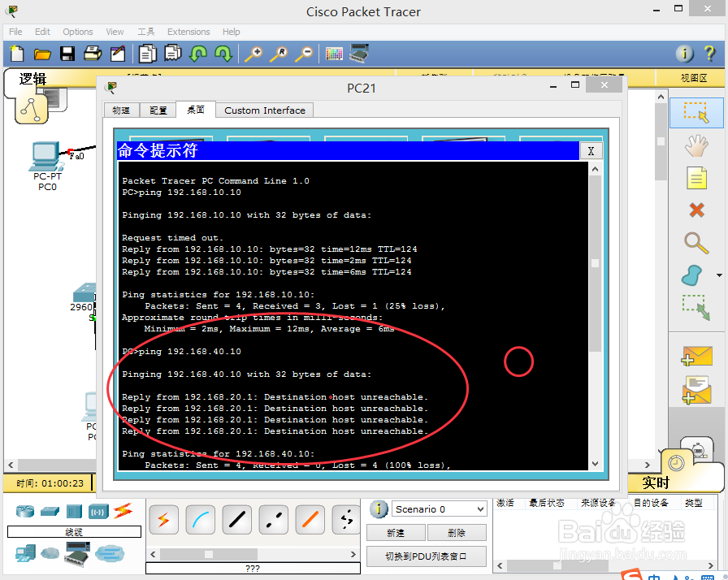Open the Help menu
Screen dimensions: 728x580
[x=232, y=32]
